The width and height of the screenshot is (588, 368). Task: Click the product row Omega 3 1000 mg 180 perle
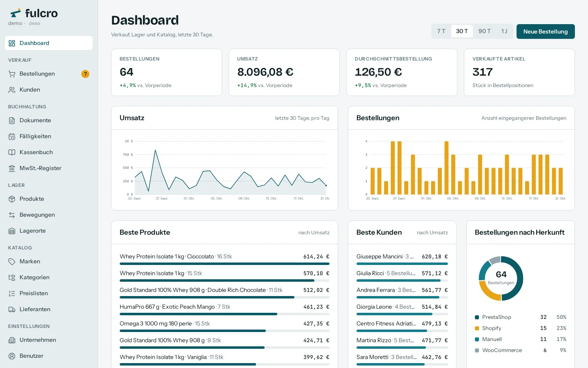(x=225, y=327)
